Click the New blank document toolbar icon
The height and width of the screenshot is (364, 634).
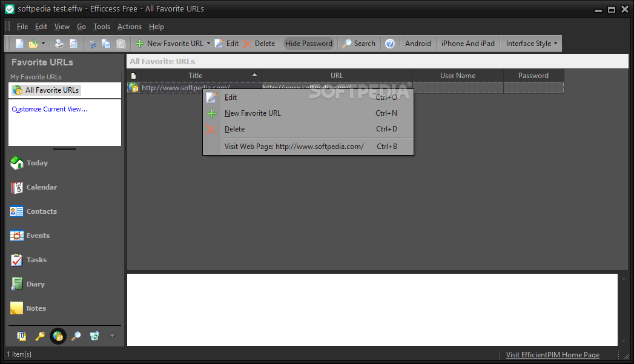pos(19,43)
